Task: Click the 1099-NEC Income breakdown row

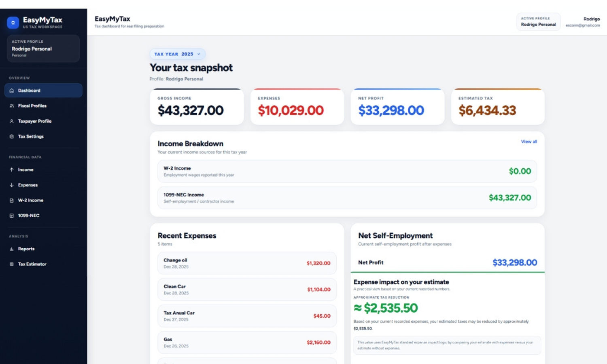Action: pyautogui.click(x=347, y=198)
